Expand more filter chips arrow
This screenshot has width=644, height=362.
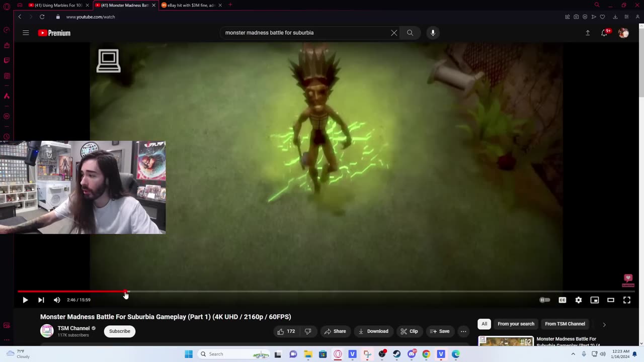coord(604,324)
